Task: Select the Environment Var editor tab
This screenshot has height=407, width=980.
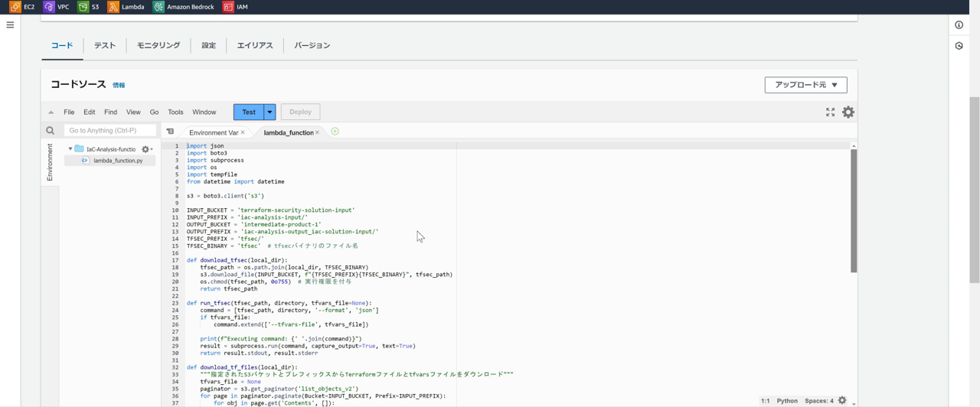Action: click(x=214, y=132)
